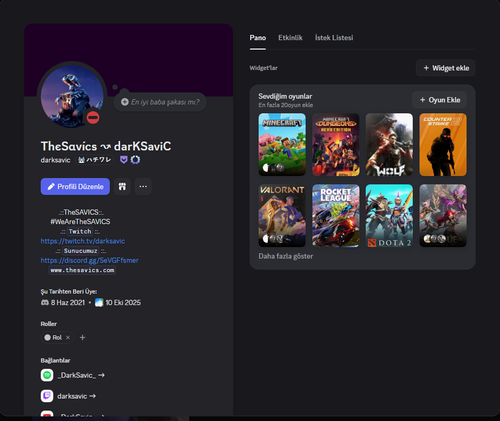This screenshot has height=421, width=500.
Task: Switch to the Etkinlik tab
Action: coord(290,38)
